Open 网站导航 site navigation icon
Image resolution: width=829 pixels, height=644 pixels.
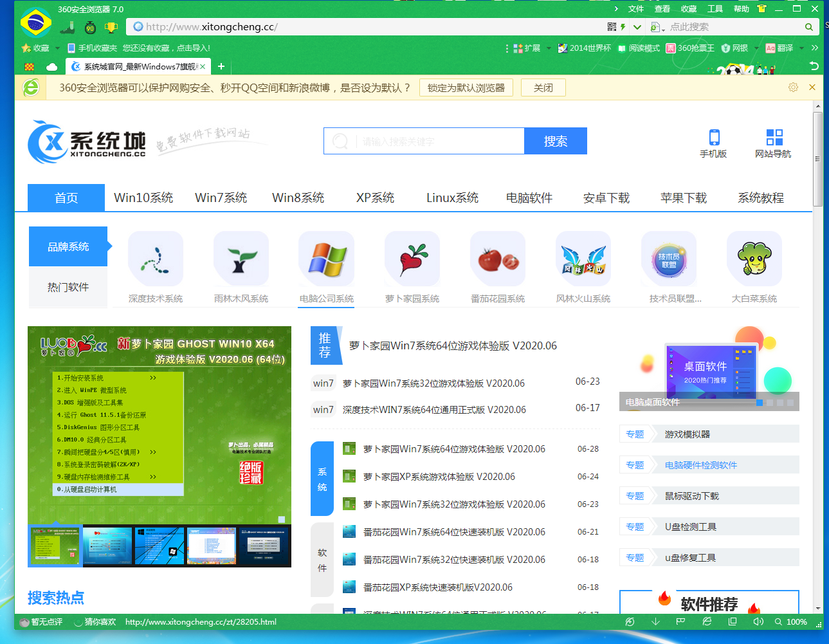tap(774, 137)
